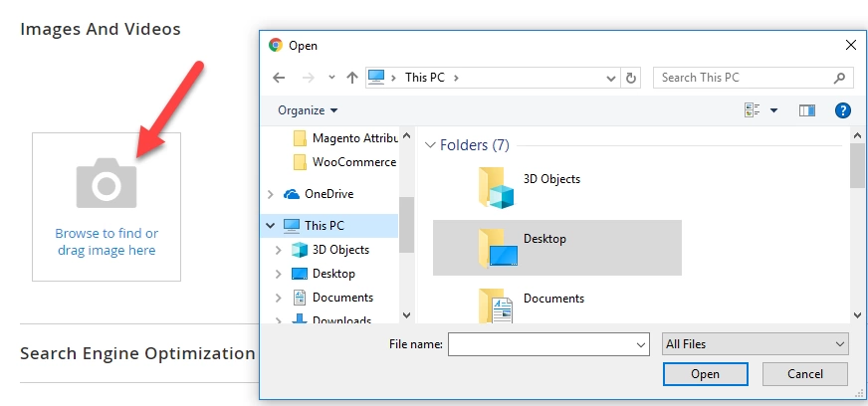Click the search magnifier icon
868x406 pixels.
[x=840, y=78]
